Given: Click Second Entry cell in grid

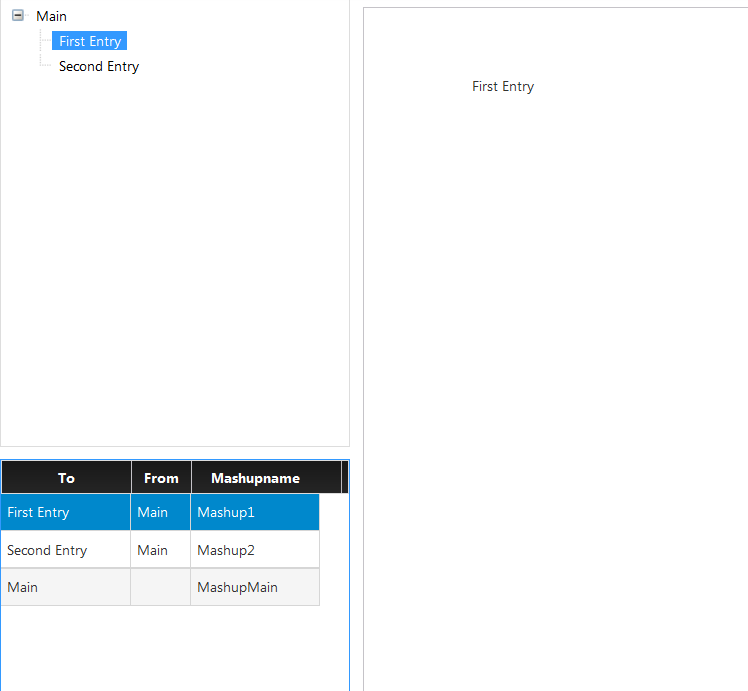Looking at the screenshot, I should [65, 550].
